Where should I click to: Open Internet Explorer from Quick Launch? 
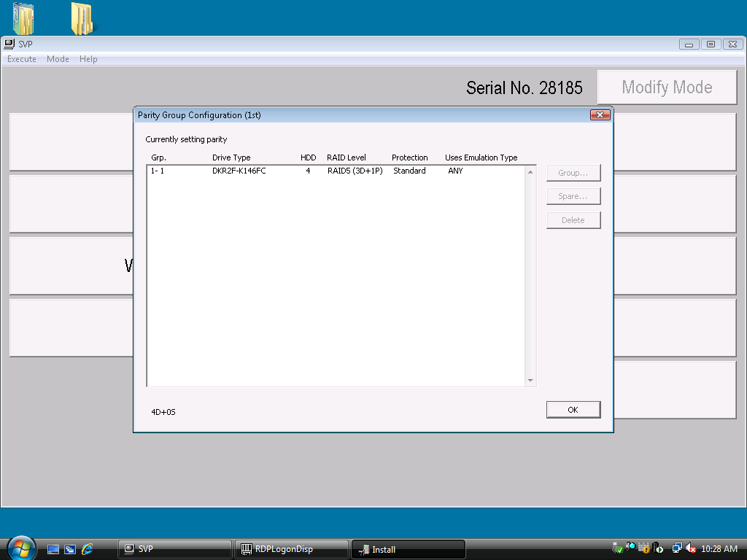click(x=88, y=549)
